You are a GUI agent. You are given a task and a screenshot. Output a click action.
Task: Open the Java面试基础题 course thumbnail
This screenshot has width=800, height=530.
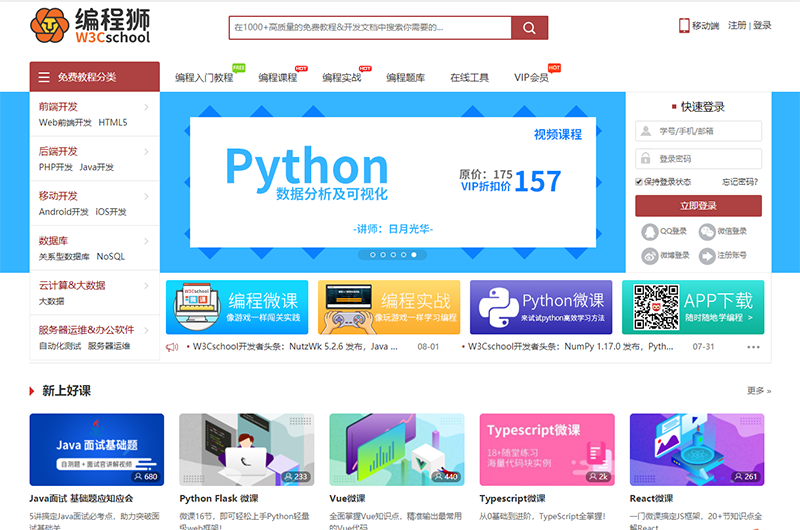(97, 449)
